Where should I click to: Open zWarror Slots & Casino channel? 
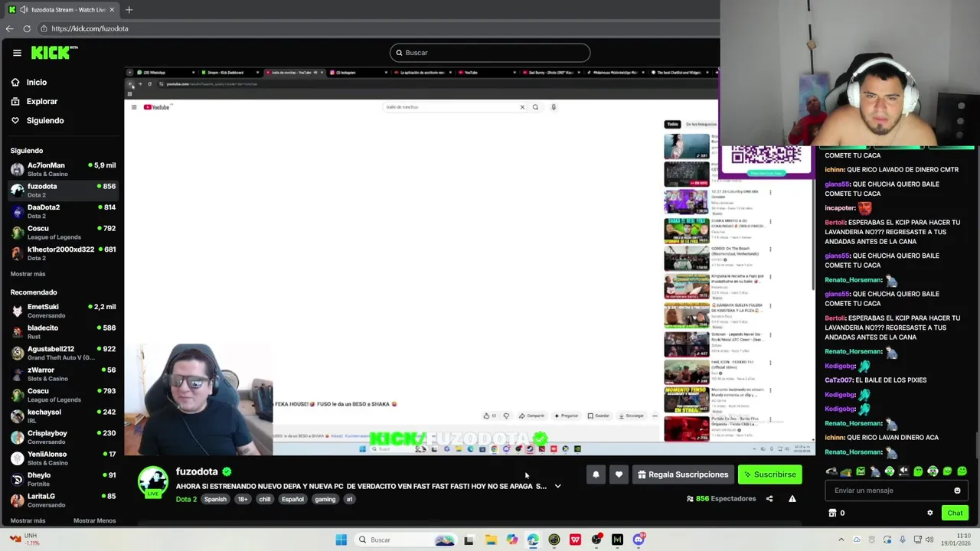tap(63, 374)
